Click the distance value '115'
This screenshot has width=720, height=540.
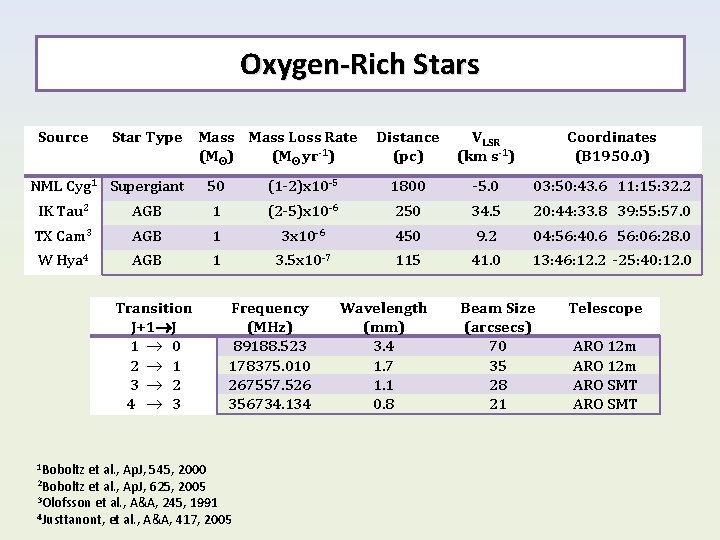click(x=408, y=260)
